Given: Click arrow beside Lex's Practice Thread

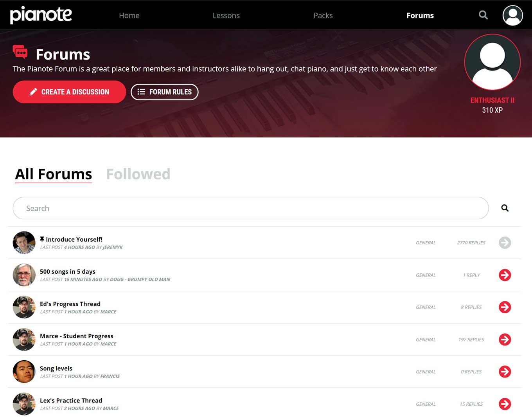Looking at the screenshot, I should pos(505,404).
